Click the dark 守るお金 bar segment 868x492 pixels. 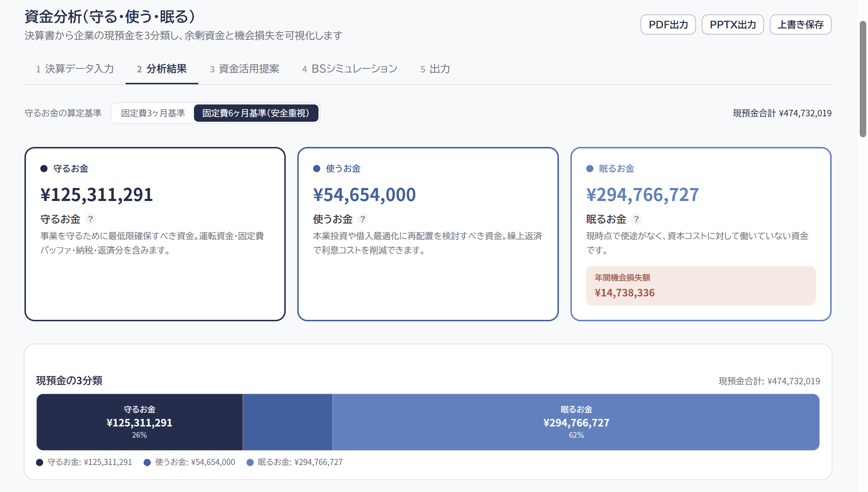point(140,422)
